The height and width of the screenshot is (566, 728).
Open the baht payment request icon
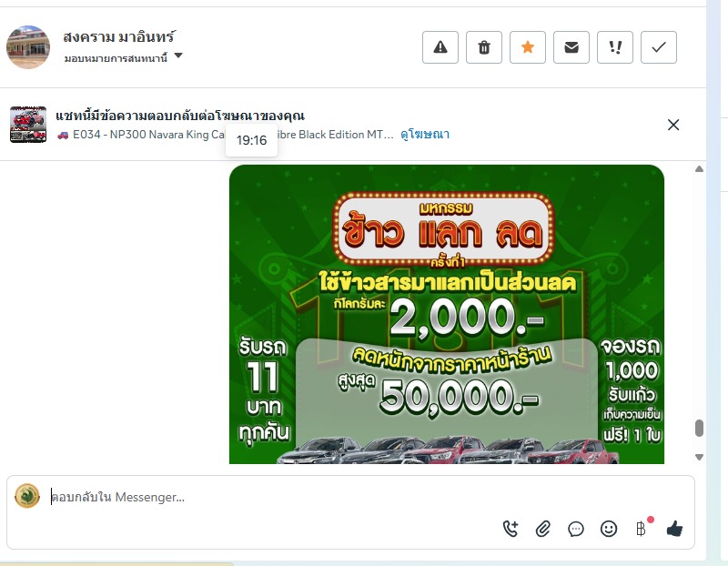coord(642,529)
